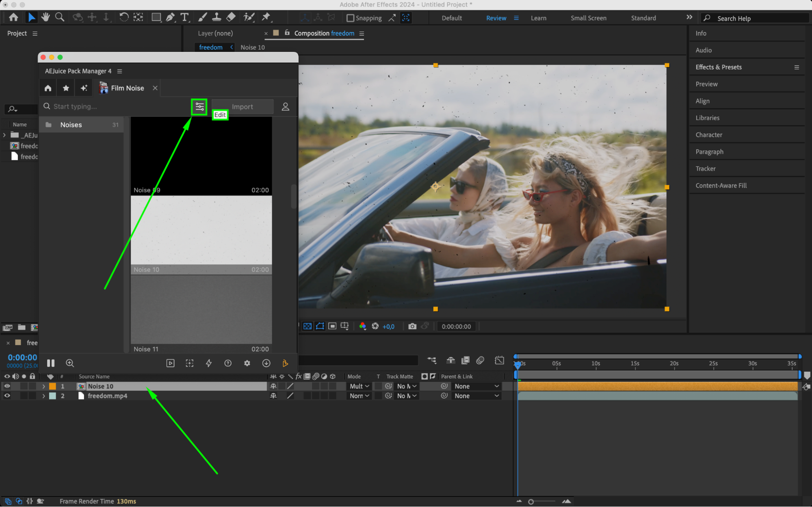812x507 pixels.
Task: Select the Pen tool in toolbar
Action: coord(170,17)
